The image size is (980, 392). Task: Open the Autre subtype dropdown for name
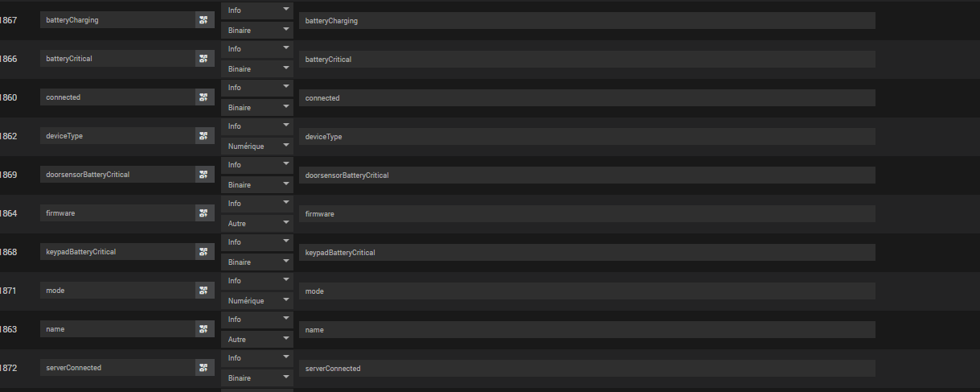click(257, 339)
